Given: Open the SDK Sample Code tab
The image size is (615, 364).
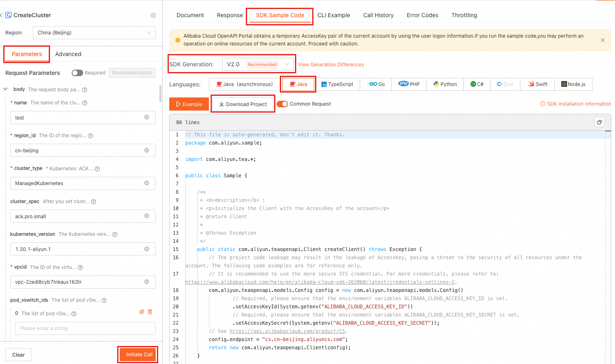Looking at the screenshot, I should pos(280,15).
